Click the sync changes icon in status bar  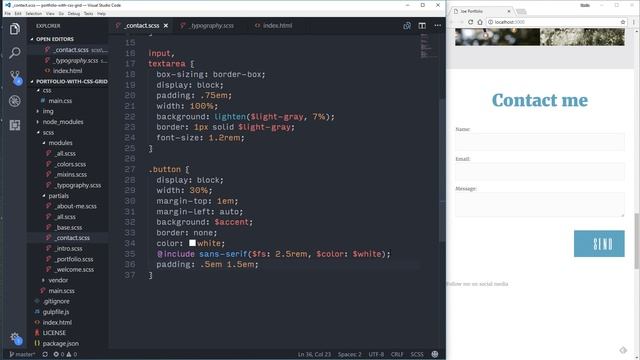click(45, 354)
